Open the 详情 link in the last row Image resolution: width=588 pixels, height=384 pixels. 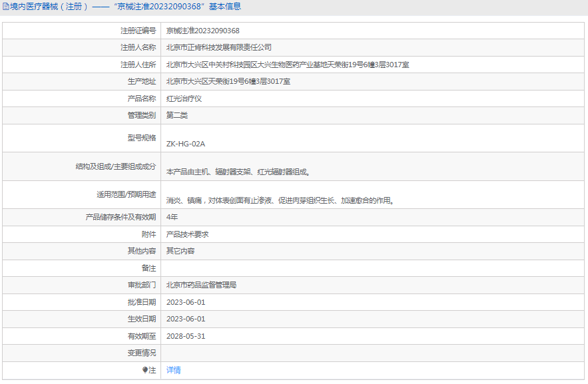pos(174,370)
